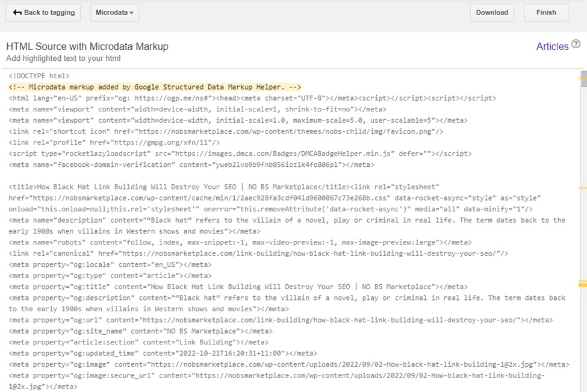Jump to the yellow scrollbar marker near the title line
This screenshot has height=392, width=587.
pos(583,188)
